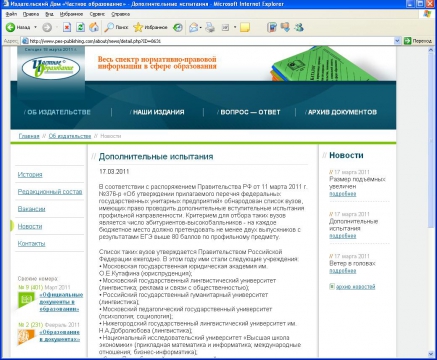Click the Переход go button
The image size is (437, 360).
419,41
